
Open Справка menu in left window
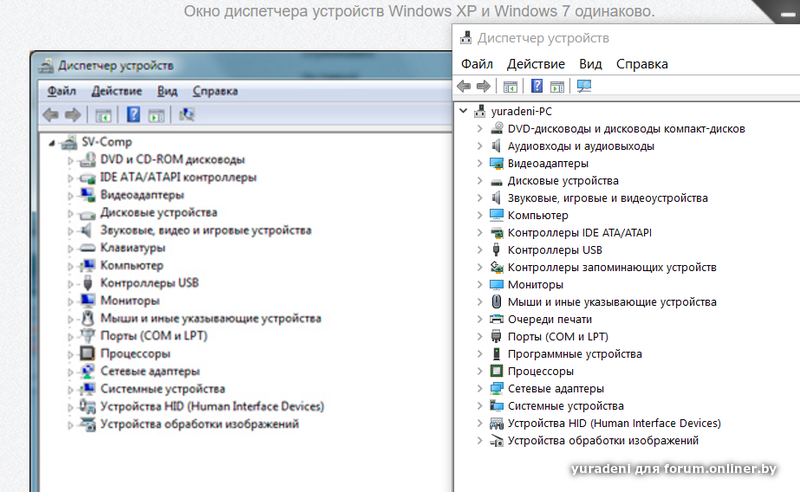click(x=215, y=91)
